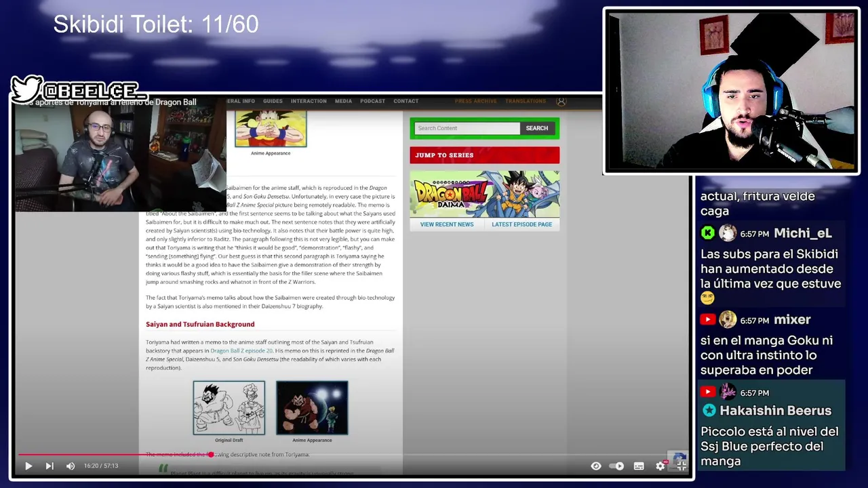Click the emoji at end of Michi_eL's message

click(x=707, y=298)
